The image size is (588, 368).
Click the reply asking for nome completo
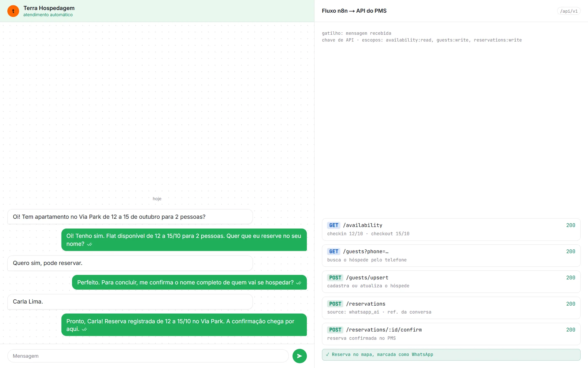click(x=189, y=282)
